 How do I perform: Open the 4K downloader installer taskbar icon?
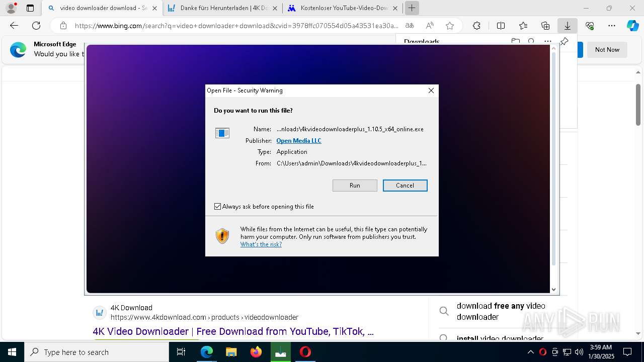coord(280,352)
